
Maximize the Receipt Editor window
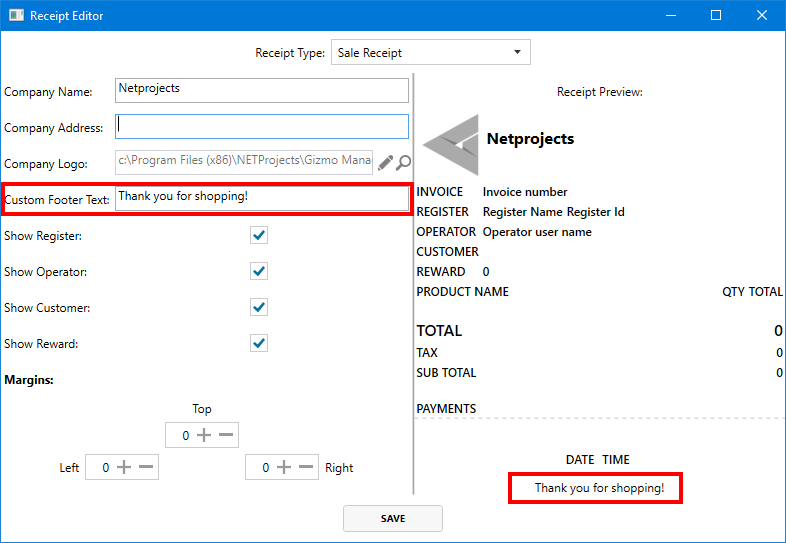716,15
